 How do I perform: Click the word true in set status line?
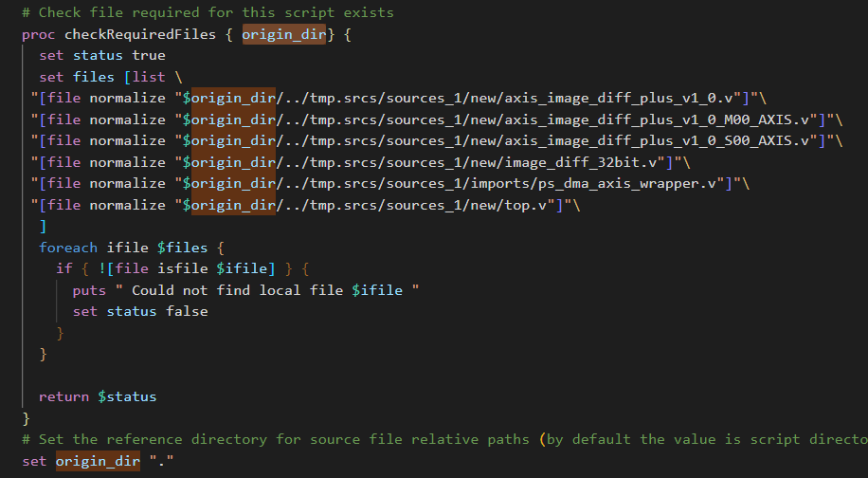148,55
